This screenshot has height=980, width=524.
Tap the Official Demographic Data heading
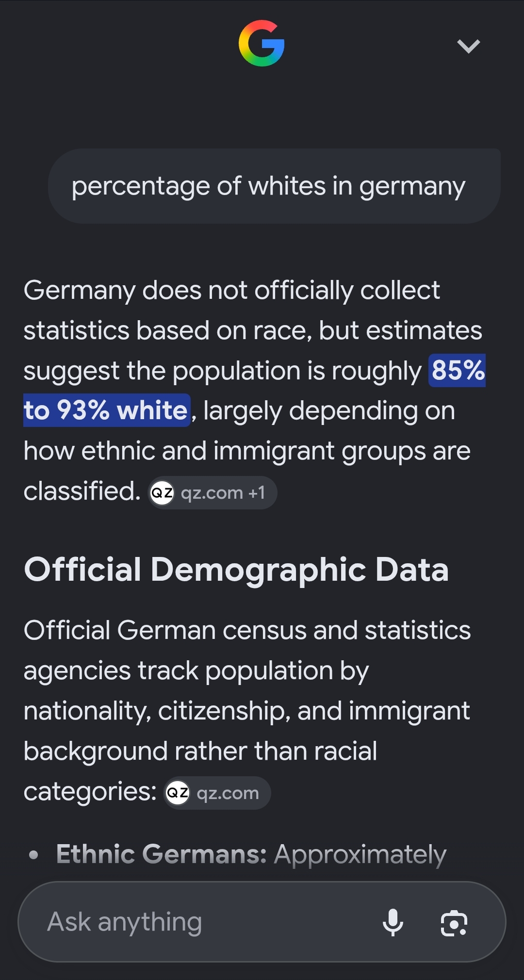pyautogui.click(x=236, y=569)
